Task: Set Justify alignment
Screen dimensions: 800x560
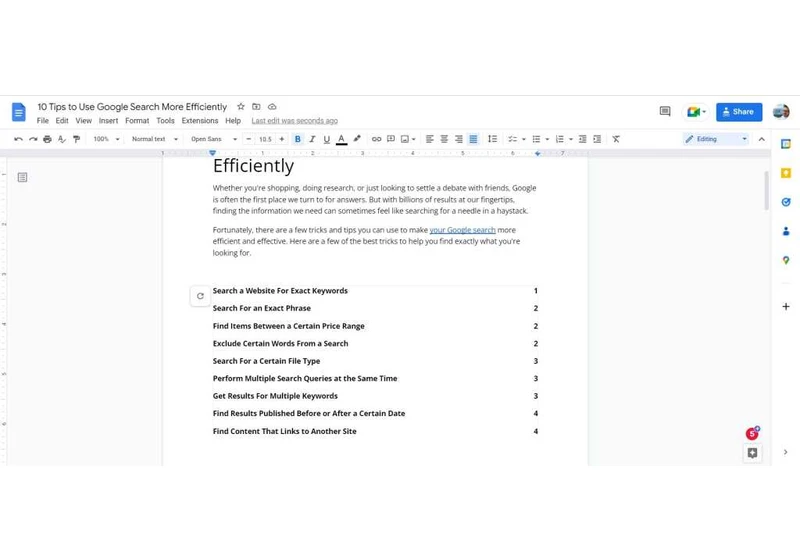Action: pos(473,139)
